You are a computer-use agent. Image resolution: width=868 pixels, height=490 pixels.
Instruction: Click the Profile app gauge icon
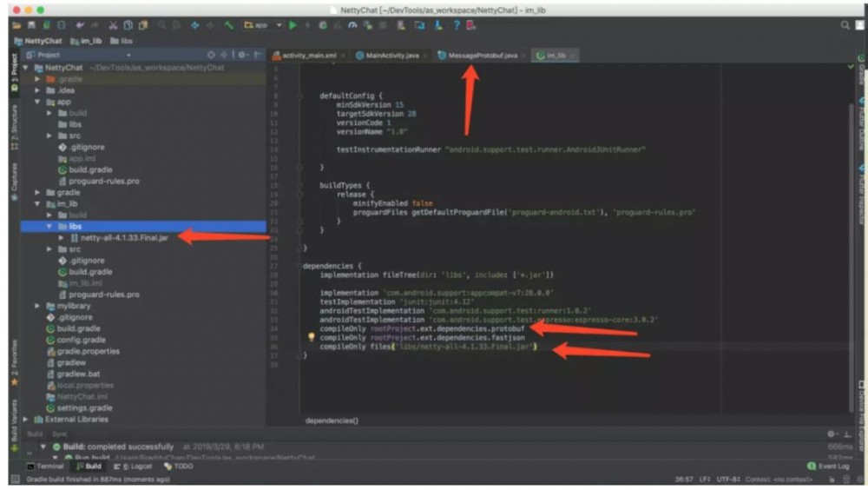tap(352, 25)
